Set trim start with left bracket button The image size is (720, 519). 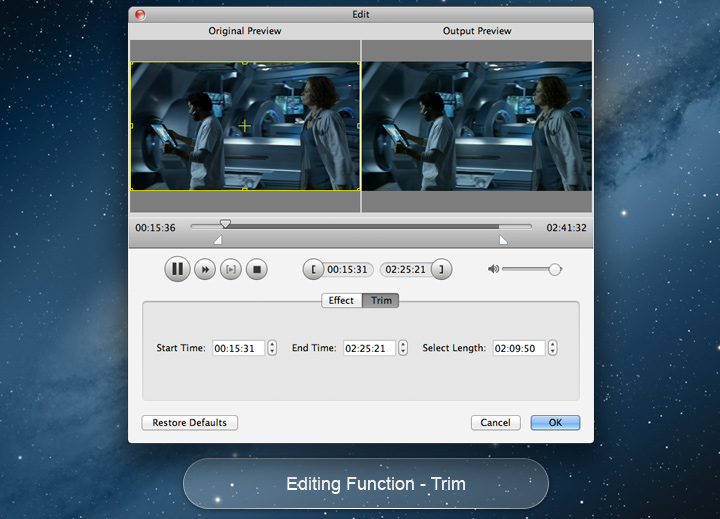(x=313, y=269)
